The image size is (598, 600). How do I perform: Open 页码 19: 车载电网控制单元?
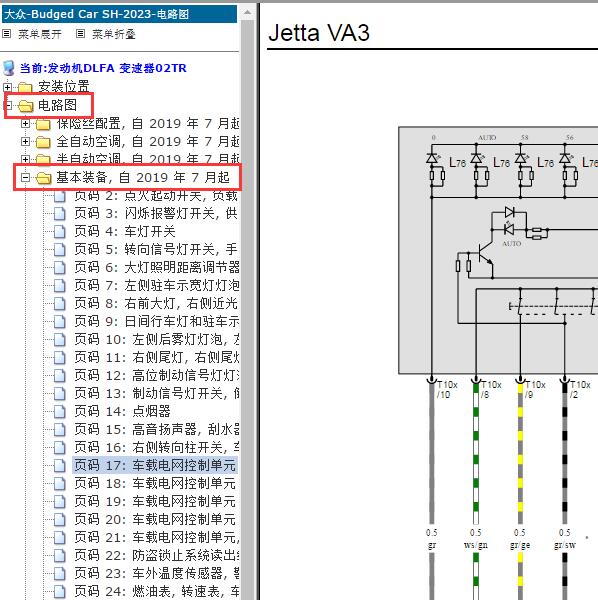[x=155, y=501]
